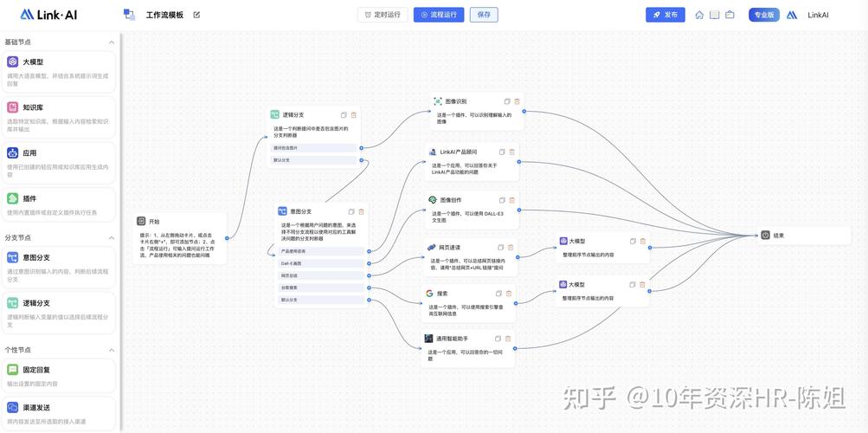Image resolution: width=868 pixels, height=433 pixels.
Task: Select the 网页总结 branch row
Action: [321, 275]
